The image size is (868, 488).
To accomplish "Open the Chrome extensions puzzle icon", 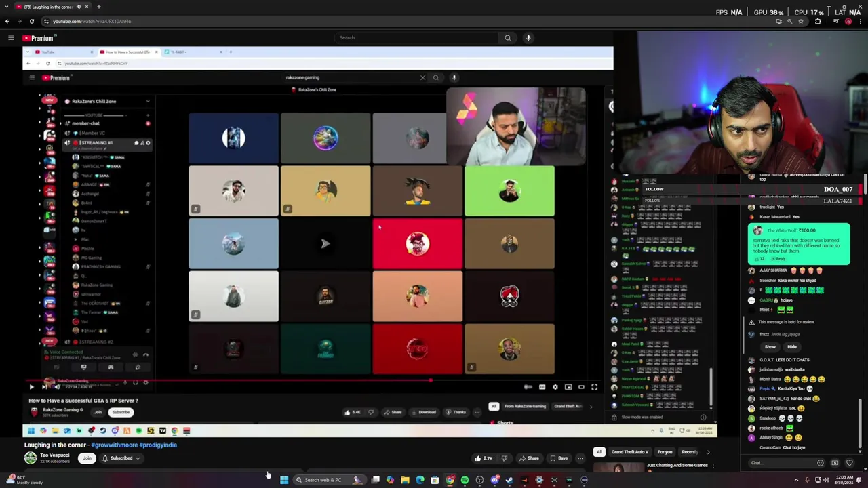I will pos(818,21).
